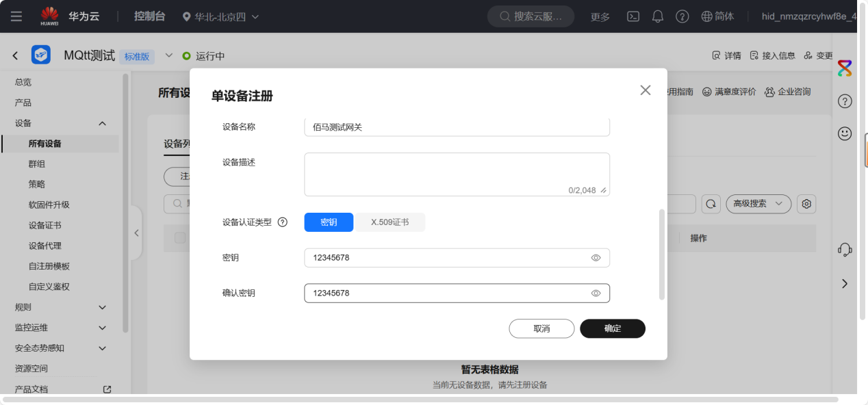Reveal the 密钥 value with the eye toggle
This screenshot has width=868, height=405.
[595, 257]
